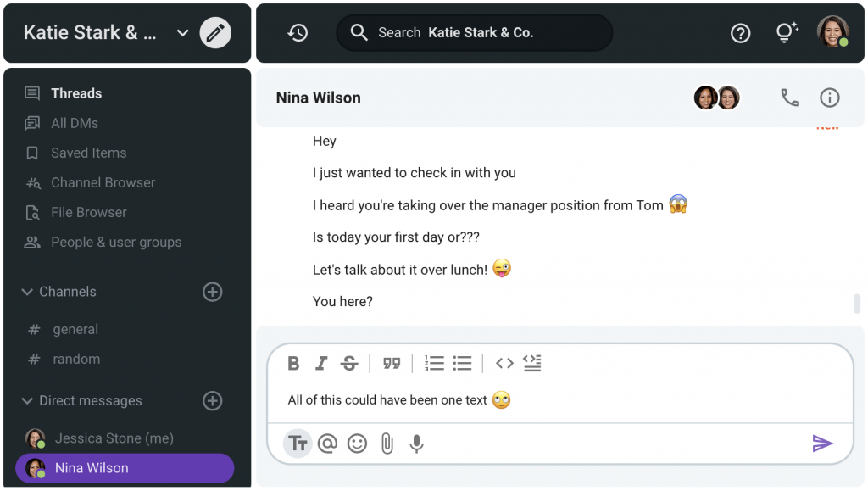The width and height of the screenshot is (868, 491).
Task: Start a voice call with Nina Wilson
Action: click(x=789, y=98)
